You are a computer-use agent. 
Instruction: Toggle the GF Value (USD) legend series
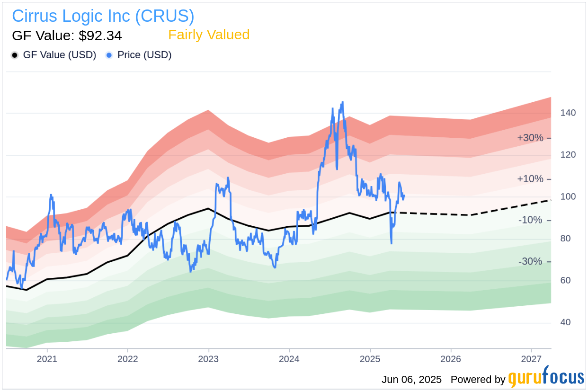click(53, 55)
